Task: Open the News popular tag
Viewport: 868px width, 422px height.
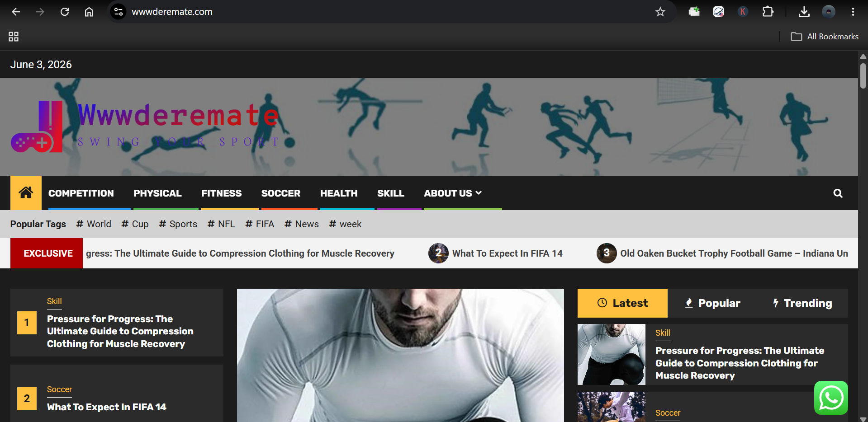Action: pos(302,224)
